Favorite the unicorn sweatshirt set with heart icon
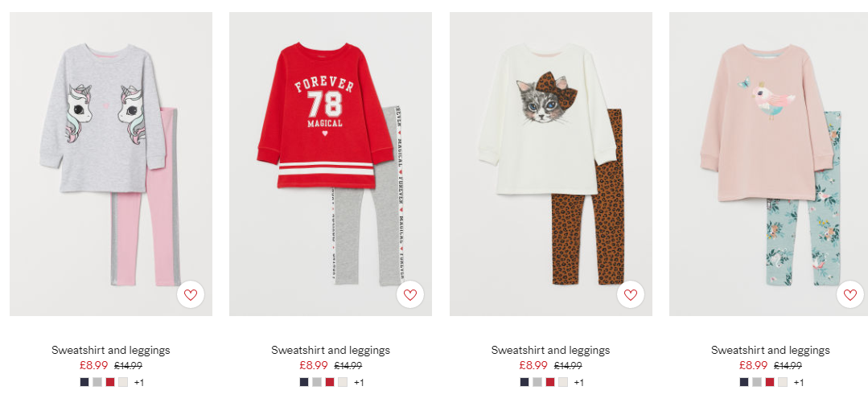 (x=191, y=295)
